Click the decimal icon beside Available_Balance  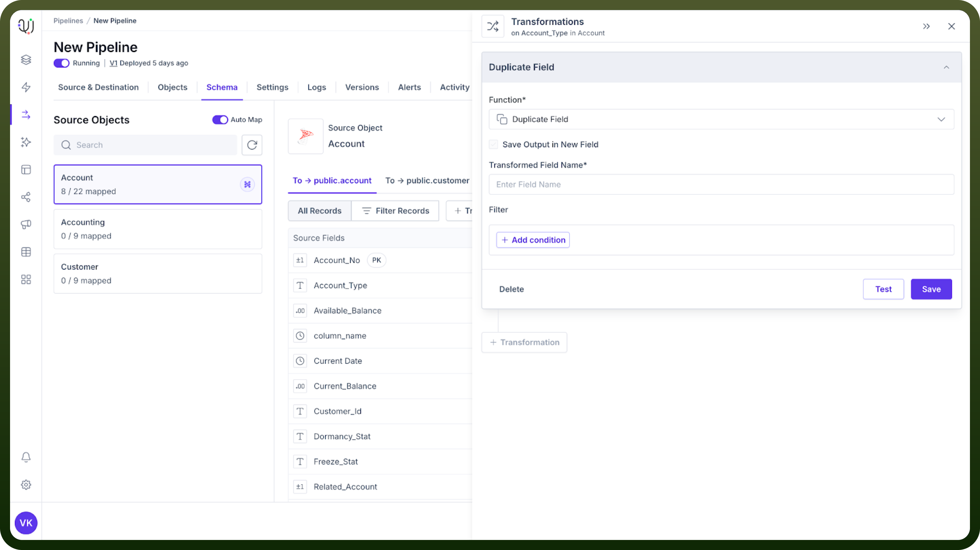[300, 311]
